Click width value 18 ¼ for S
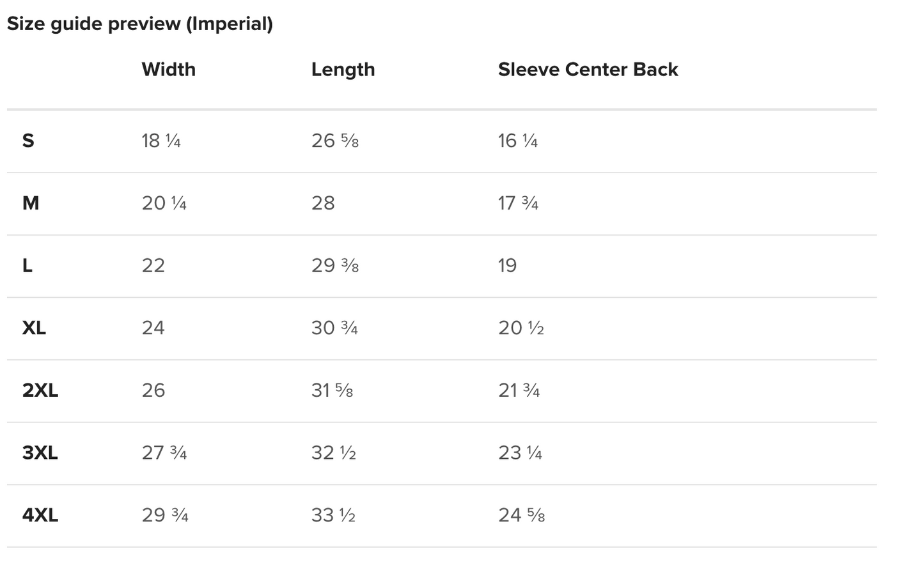The image size is (924, 563). pyautogui.click(x=161, y=141)
